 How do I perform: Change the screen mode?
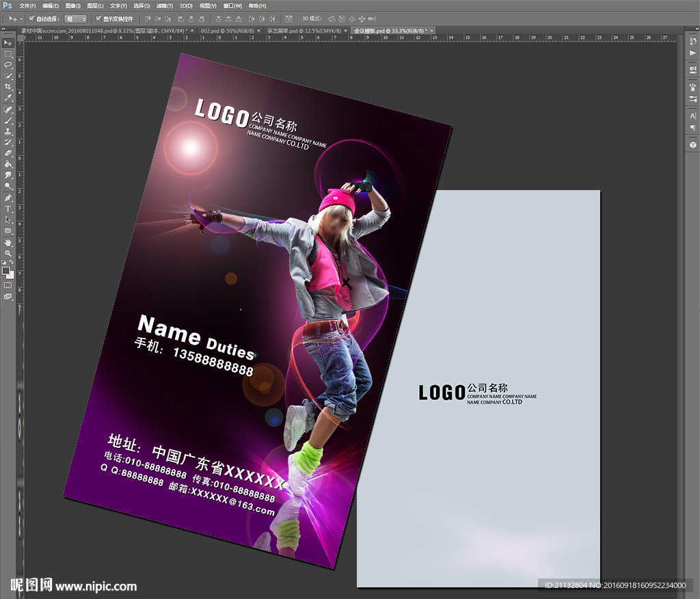point(8,296)
